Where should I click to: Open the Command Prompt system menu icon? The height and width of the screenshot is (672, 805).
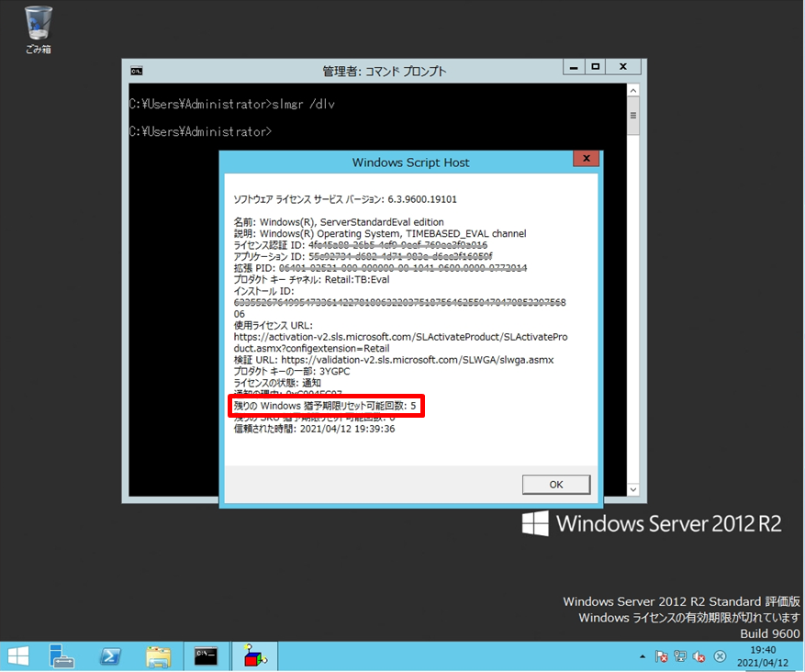coord(137,71)
